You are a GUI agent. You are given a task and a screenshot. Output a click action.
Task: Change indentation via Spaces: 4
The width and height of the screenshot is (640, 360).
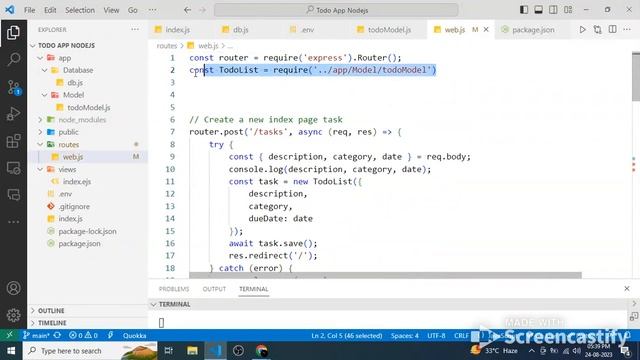pos(404,336)
